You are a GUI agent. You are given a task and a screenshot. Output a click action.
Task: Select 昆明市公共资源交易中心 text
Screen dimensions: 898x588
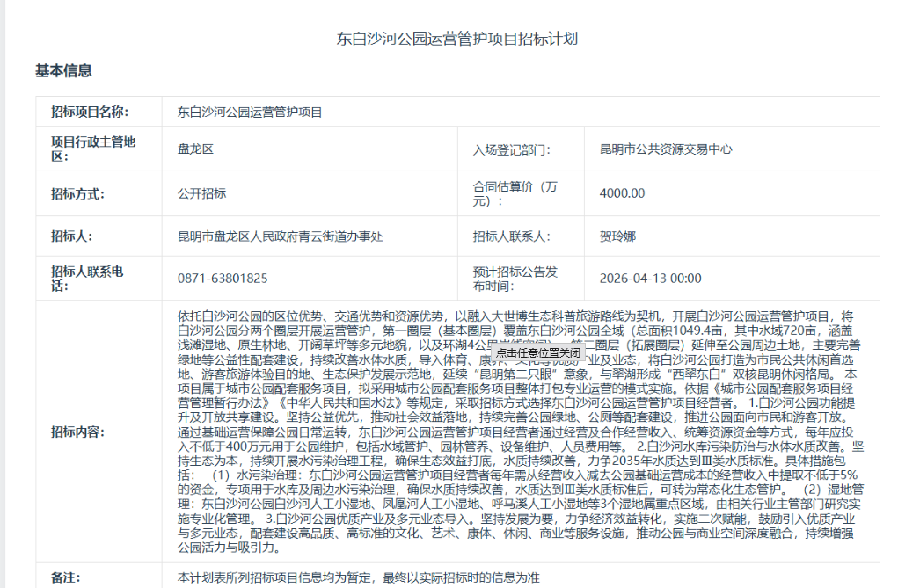tap(665, 149)
